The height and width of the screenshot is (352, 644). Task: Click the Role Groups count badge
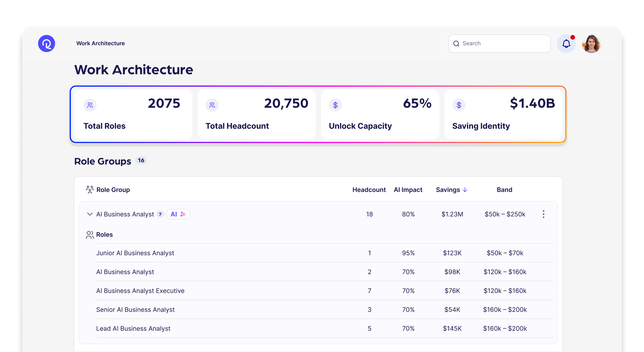pos(141,161)
